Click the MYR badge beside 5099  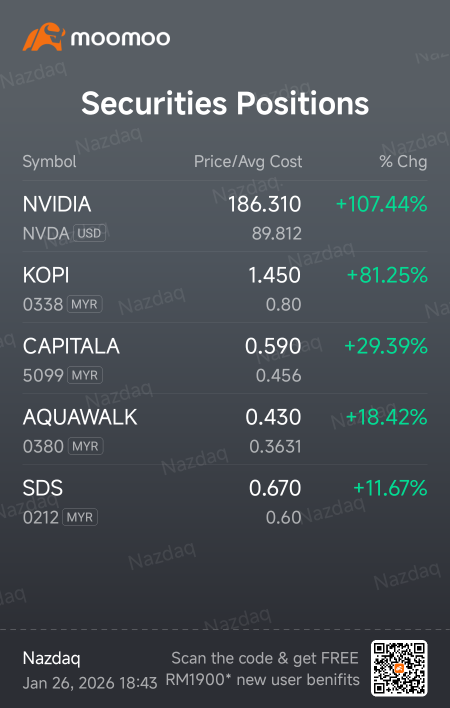point(85,375)
